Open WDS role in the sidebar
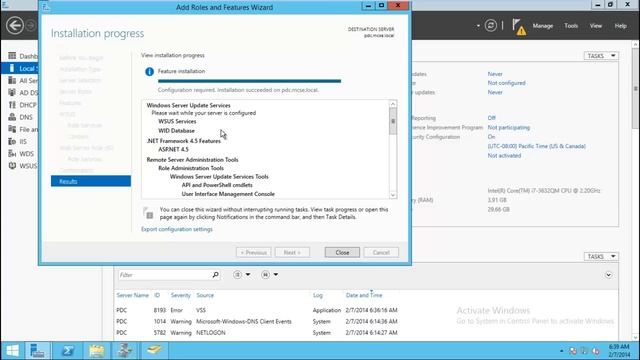The width and height of the screenshot is (640, 360). point(21,154)
